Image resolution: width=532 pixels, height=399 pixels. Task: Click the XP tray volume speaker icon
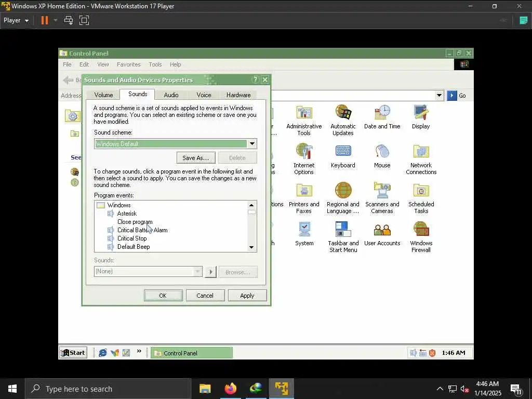(413, 353)
